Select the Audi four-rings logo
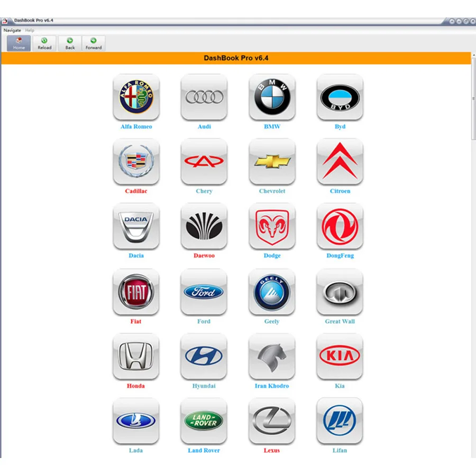 [x=204, y=97]
